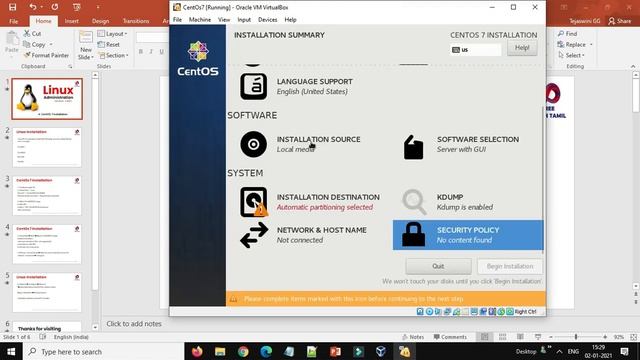Show hidden system tray icons

pos(559,351)
